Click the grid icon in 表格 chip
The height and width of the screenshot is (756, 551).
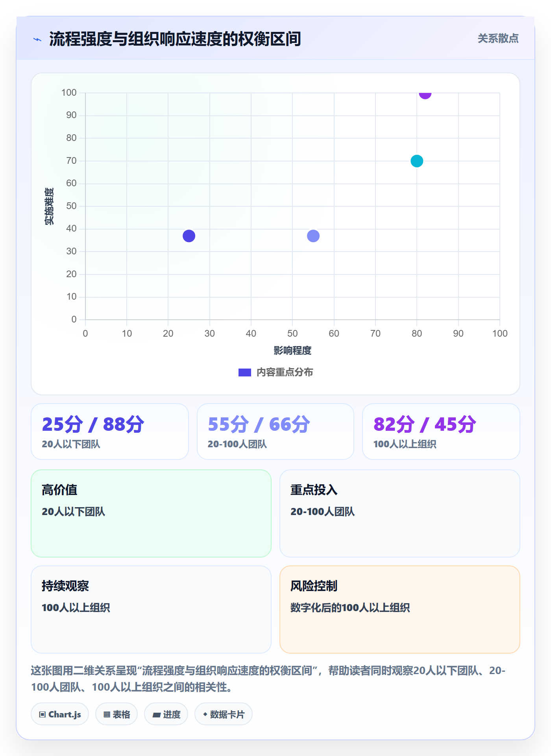[x=107, y=715]
